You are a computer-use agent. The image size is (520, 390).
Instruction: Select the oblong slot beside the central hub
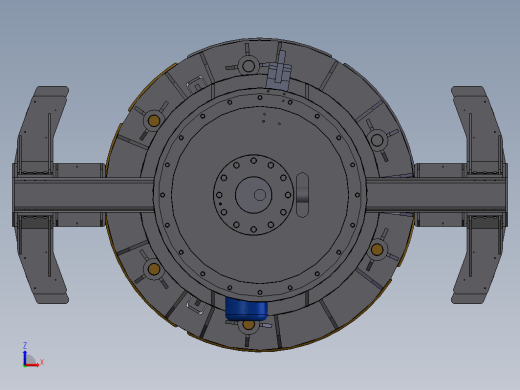[302, 195]
